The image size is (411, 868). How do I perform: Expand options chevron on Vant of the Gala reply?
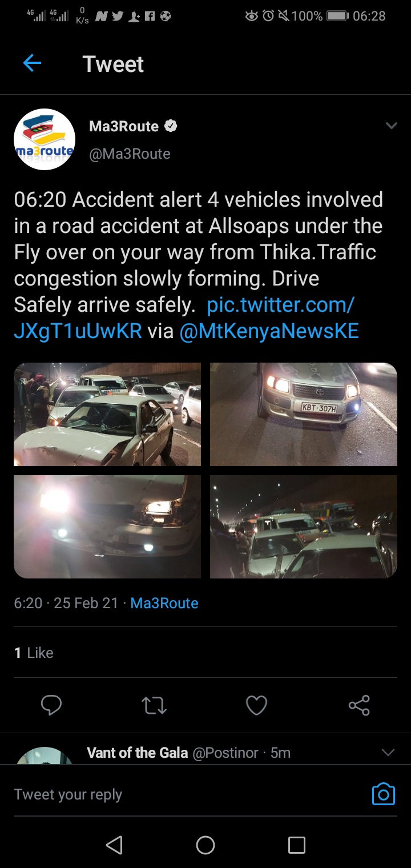click(x=388, y=753)
